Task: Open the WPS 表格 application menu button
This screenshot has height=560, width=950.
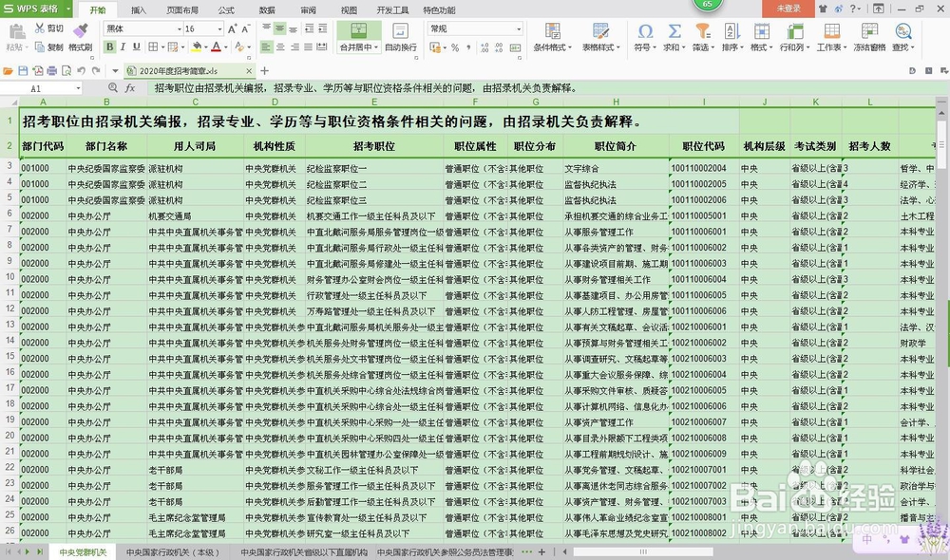Action: click(36, 9)
